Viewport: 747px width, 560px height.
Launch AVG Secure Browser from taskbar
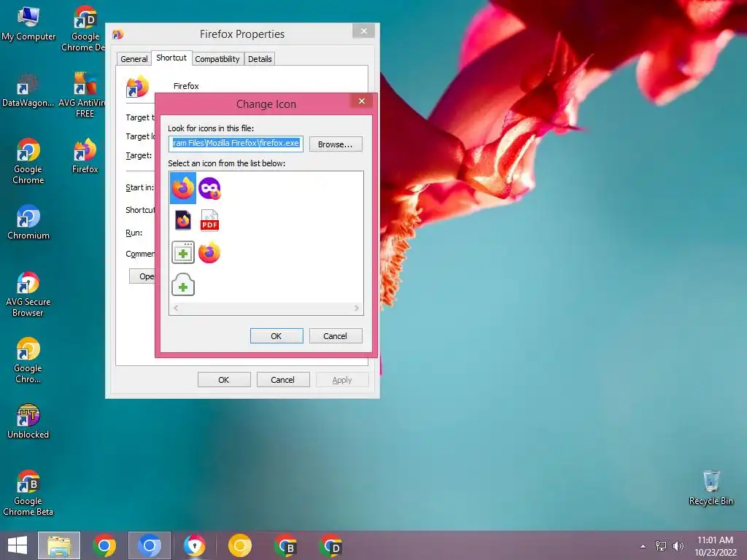[x=194, y=545]
